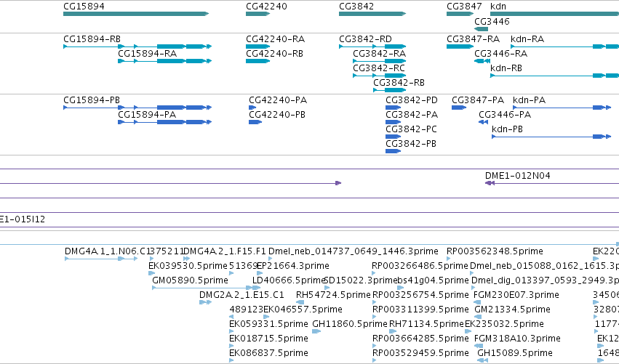The height and width of the screenshot is (364, 619).
Task: Open EST FGM230E07.3prime label
Action: coord(516,295)
